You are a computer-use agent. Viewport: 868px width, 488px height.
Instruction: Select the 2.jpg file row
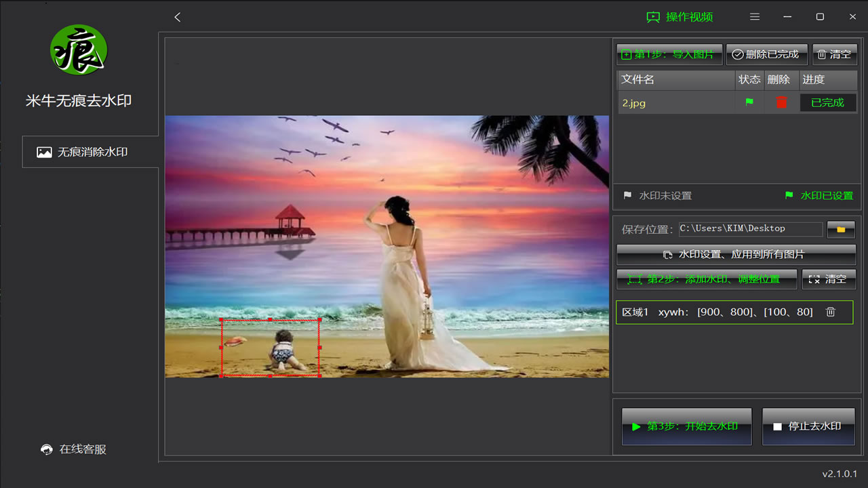point(675,103)
